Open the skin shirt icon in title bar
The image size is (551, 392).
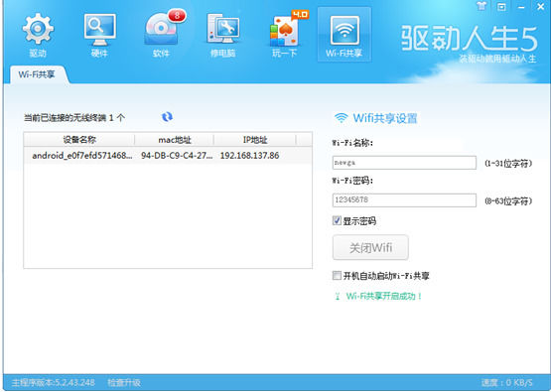482,6
